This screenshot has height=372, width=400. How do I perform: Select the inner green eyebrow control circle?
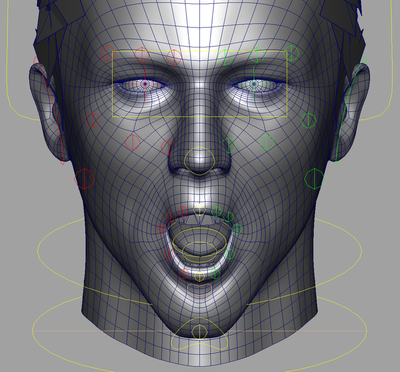click(225, 57)
